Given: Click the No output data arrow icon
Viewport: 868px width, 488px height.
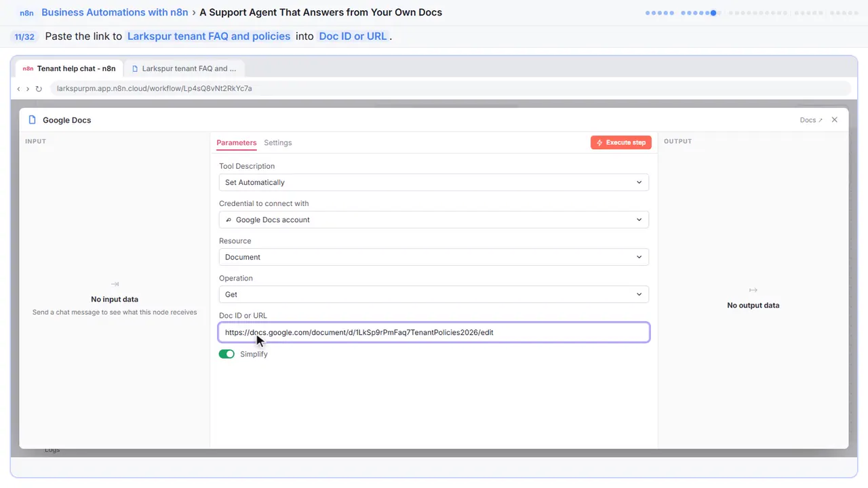Looking at the screenshot, I should pyautogui.click(x=753, y=290).
